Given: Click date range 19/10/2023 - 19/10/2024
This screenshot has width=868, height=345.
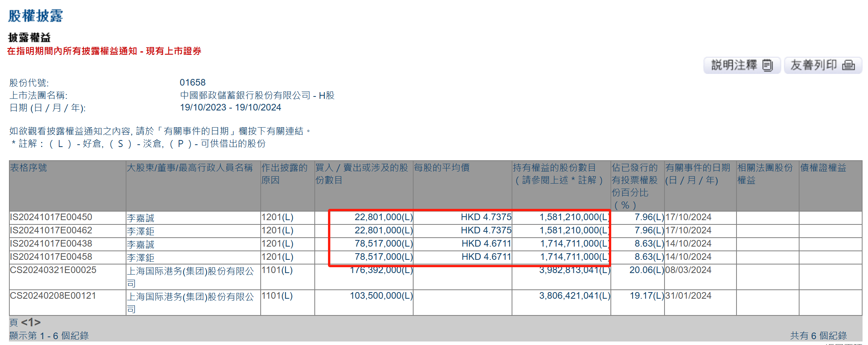Looking at the screenshot, I should (x=230, y=107).
